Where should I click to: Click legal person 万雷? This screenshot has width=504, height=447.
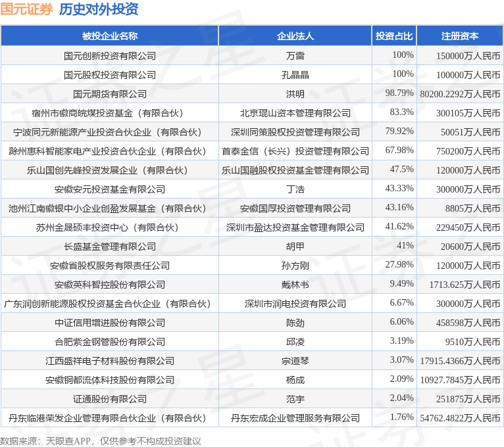[x=295, y=56]
